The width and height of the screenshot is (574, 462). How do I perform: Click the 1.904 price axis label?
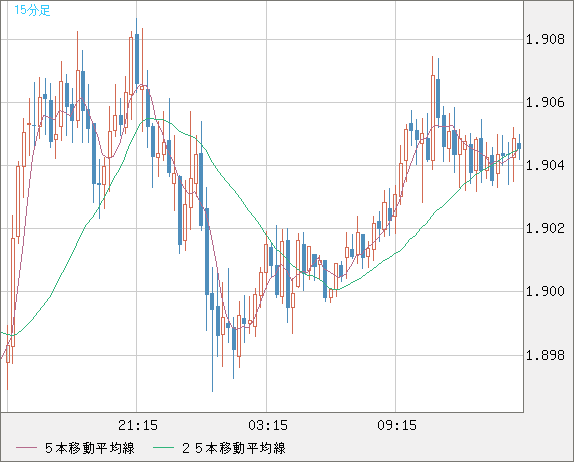(x=545, y=165)
